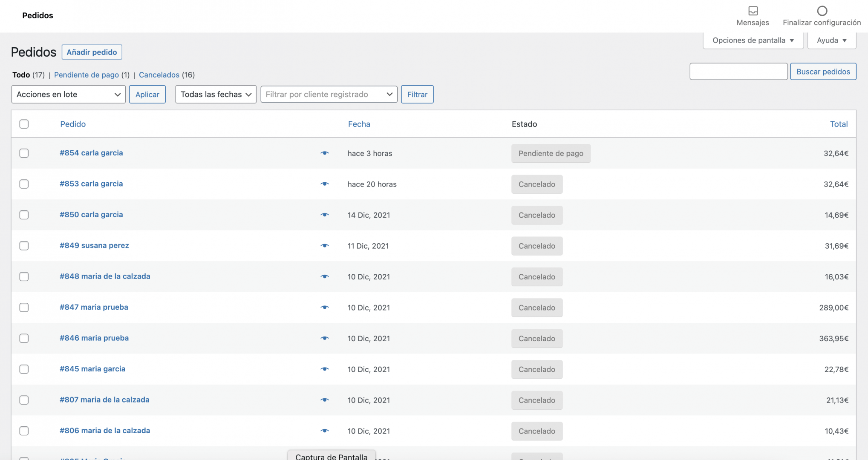The image size is (868, 460).
Task: Click the Aplicar bulk action button
Action: coord(147,94)
